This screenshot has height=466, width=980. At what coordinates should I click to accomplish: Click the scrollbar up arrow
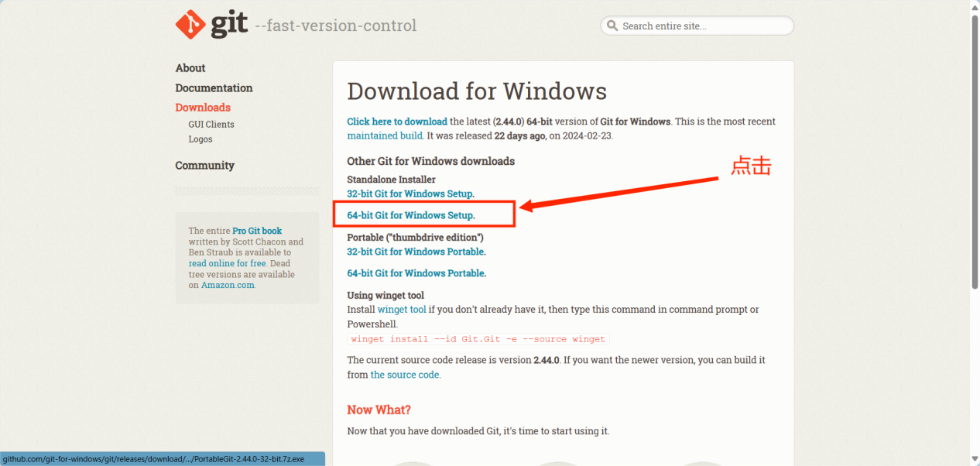coord(975,6)
